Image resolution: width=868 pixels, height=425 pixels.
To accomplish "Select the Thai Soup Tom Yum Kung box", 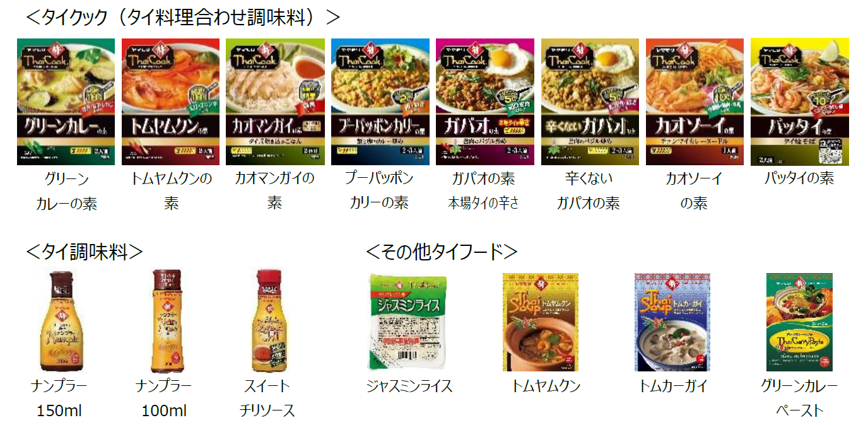I will tap(541, 322).
